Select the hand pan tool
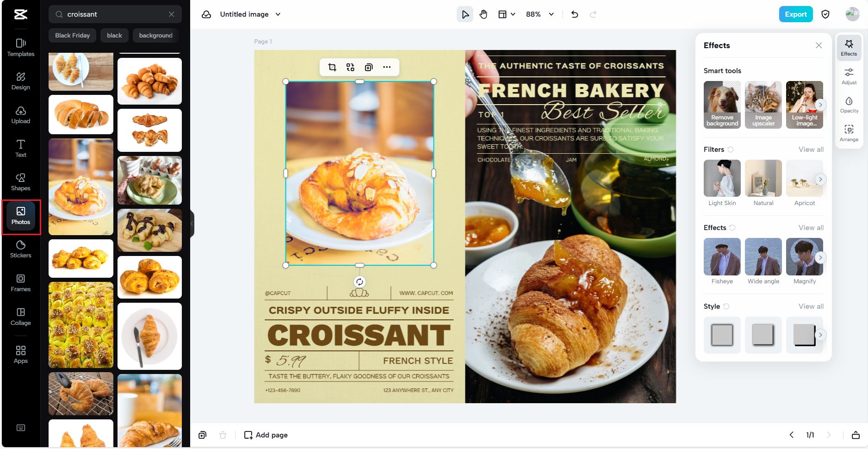This screenshot has width=868, height=449. tap(484, 14)
